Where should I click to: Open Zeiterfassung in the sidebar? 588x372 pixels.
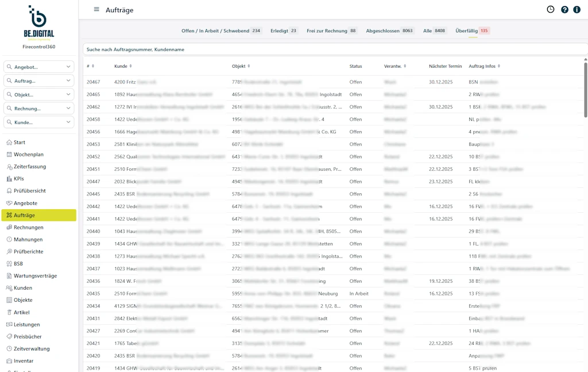[x=29, y=167]
